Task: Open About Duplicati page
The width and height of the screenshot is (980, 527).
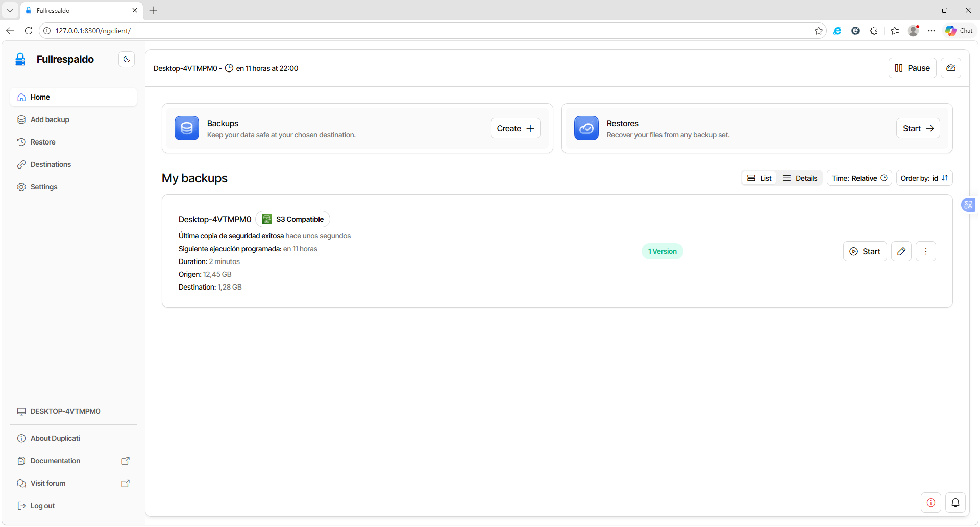Action: (x=73, y=438)
